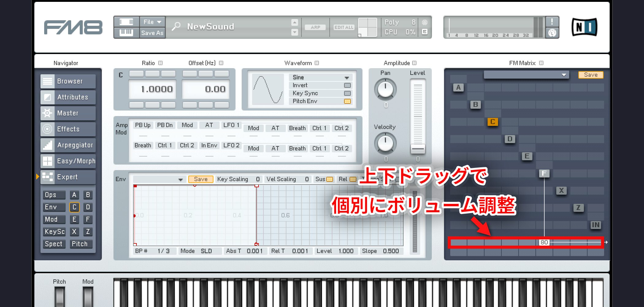Open the Effects page
The image size is (644, 307).
pos(68,129)
